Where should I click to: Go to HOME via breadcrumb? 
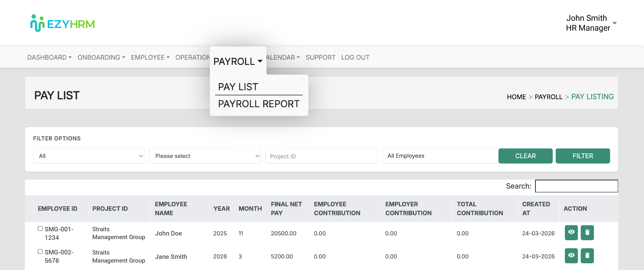tap(516, 97)
